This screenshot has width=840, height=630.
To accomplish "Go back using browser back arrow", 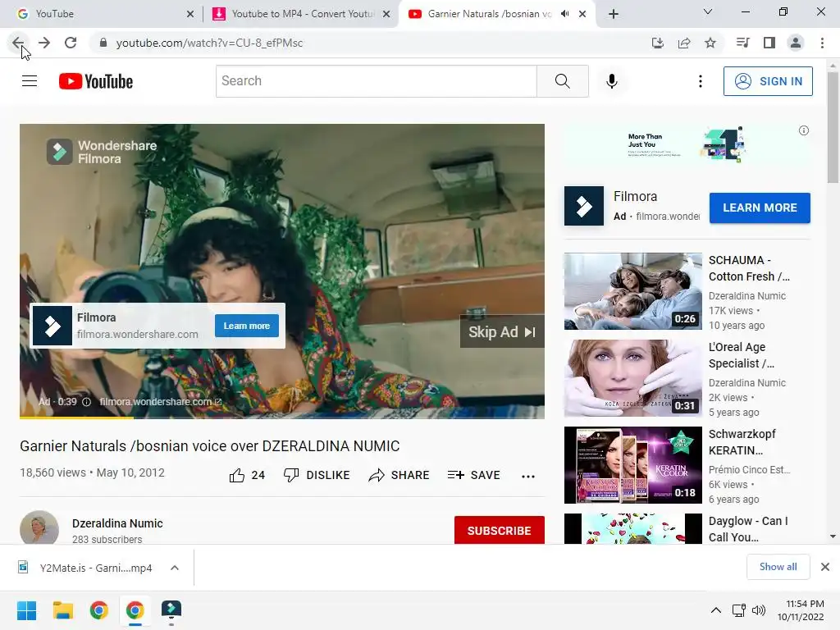I will click(x=18, y=43).
